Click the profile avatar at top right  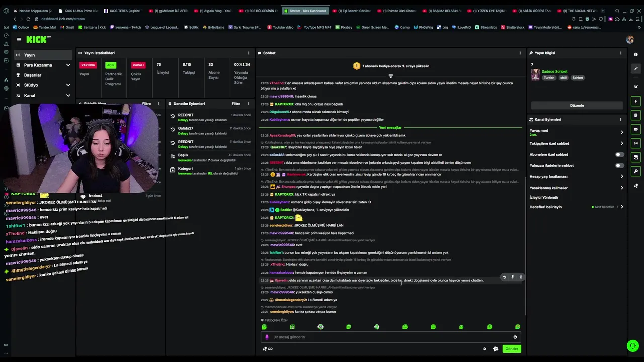coord(630,39)
